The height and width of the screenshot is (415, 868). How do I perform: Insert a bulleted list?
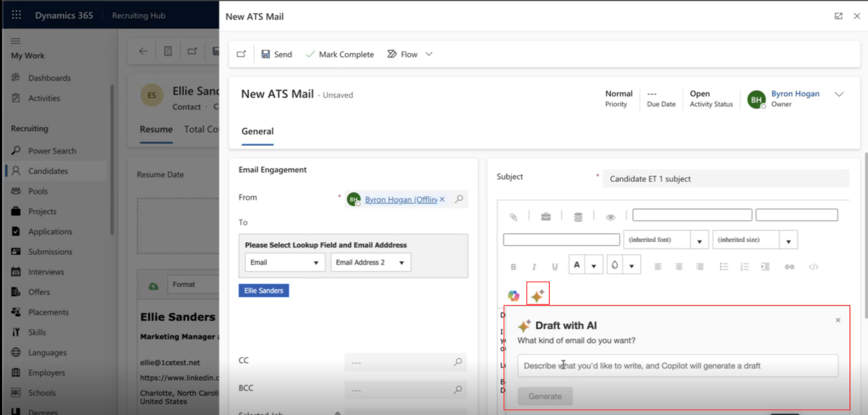[724, 267]
